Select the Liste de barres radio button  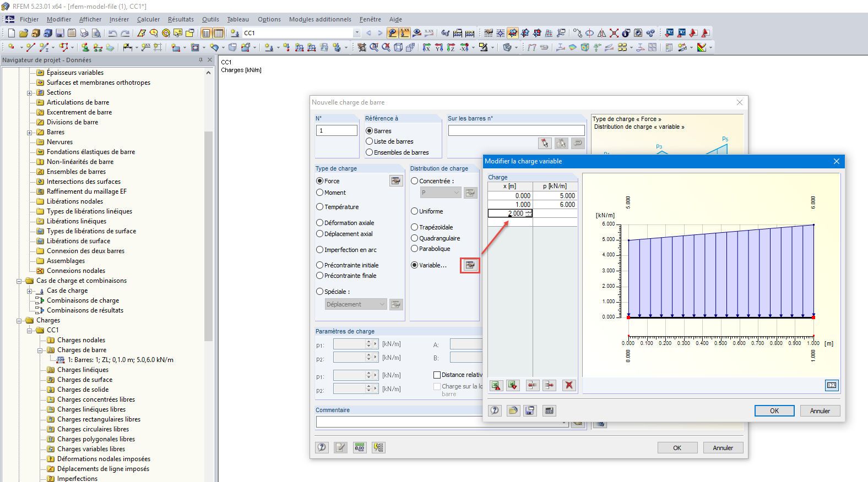pyautogui.click(x=370, y=141)
